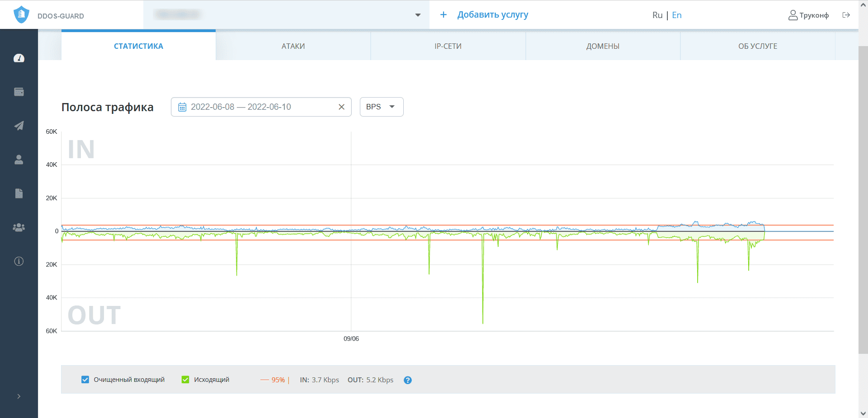Viewport: 868px width, 418px height.
Task: Click the DDoS-Guard shield logo
Action: click(21, 14)
